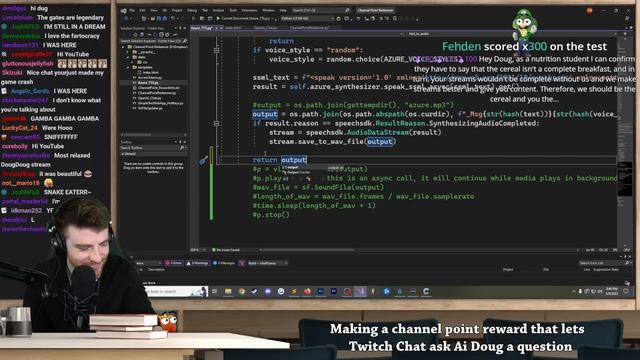The height and width of the screenshot is (360, 640).
Task: Click the Search Solution Explorer field
Action: (x=153, y=41)
